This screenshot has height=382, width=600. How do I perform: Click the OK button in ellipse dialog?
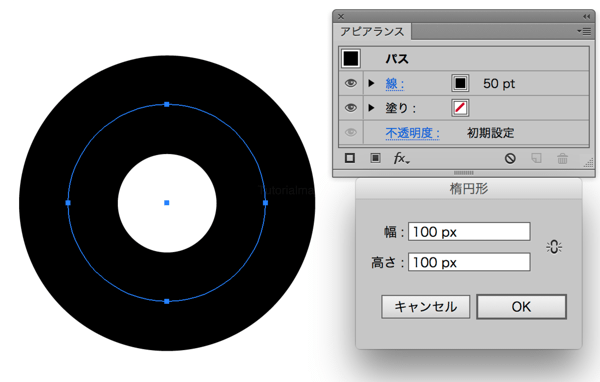pos(521,307)
